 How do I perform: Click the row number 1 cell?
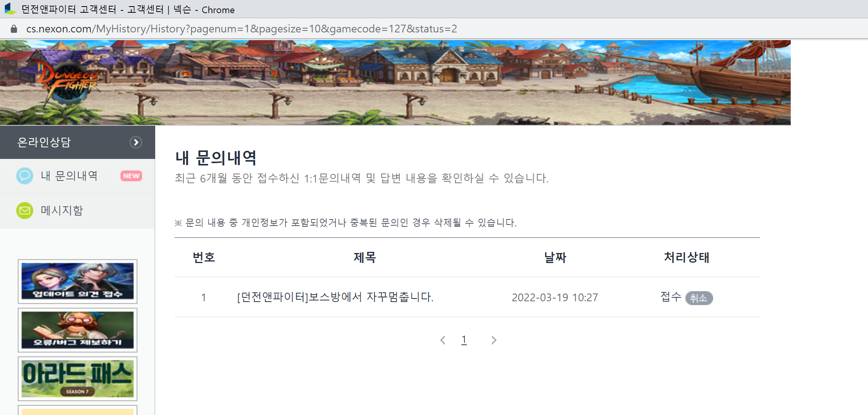click(203, 297)
